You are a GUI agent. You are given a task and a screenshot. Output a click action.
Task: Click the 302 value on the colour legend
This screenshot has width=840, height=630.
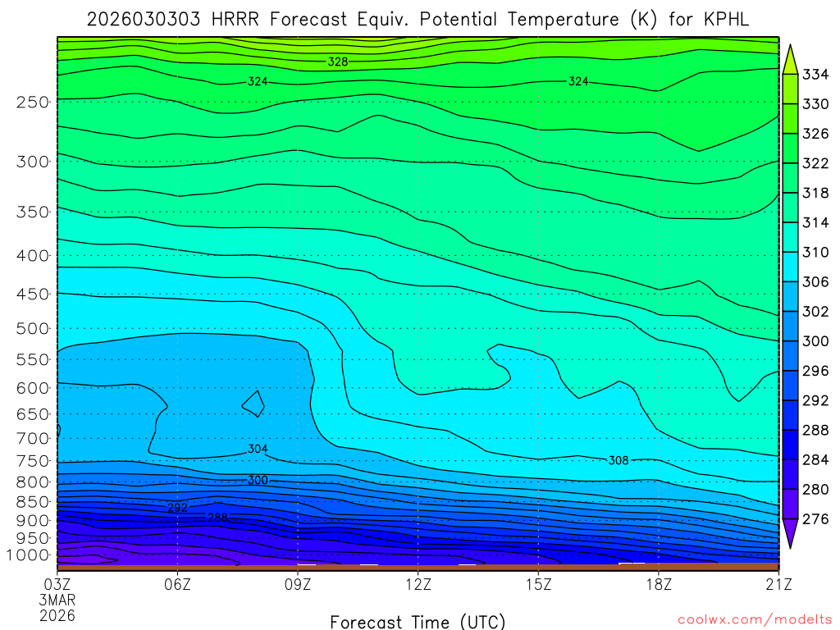(x=815, y=312)
